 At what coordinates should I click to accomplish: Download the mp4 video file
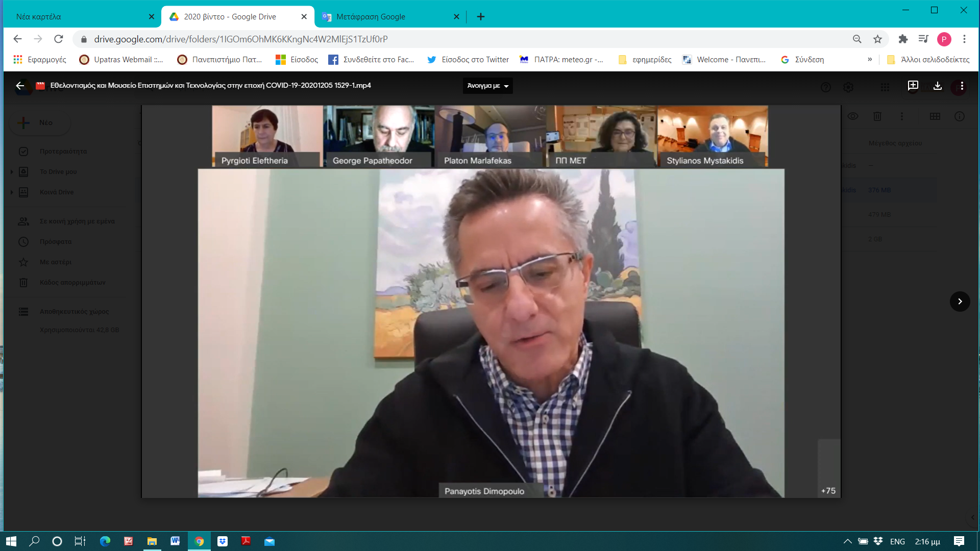click(938, 86)
